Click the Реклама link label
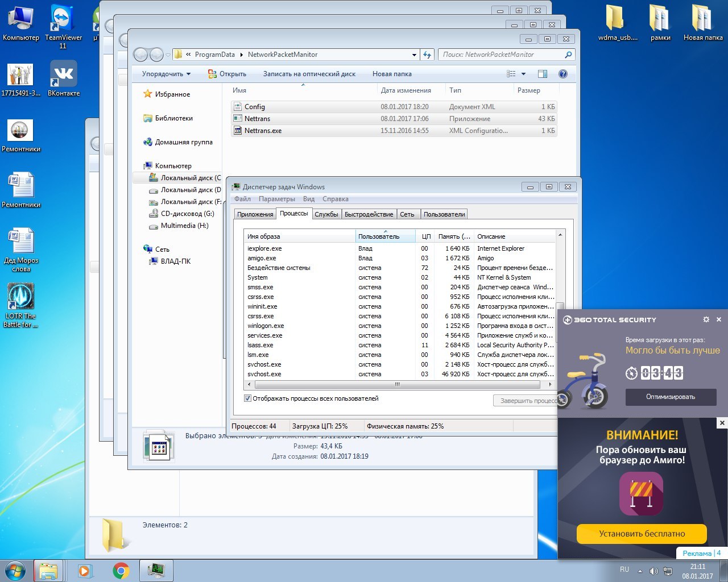The image size is (728, 582). coord(697,553)
